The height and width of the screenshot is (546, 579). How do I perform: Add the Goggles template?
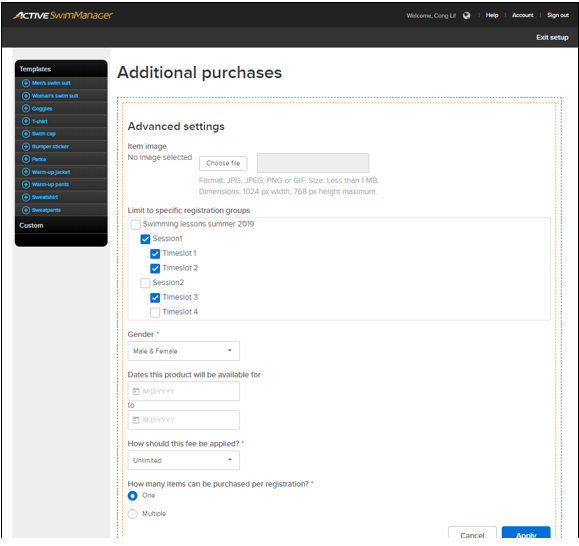click(x=42, y=109)
